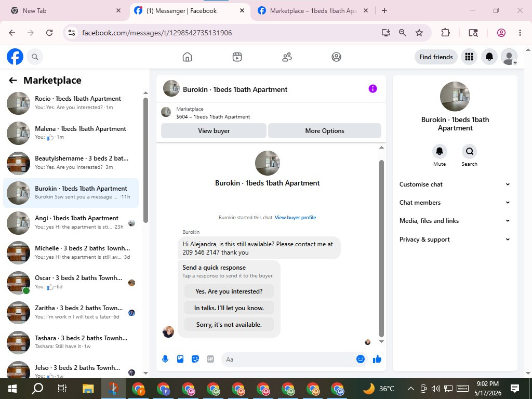Send a voice clip with the microphone icon

pos(165,359)
